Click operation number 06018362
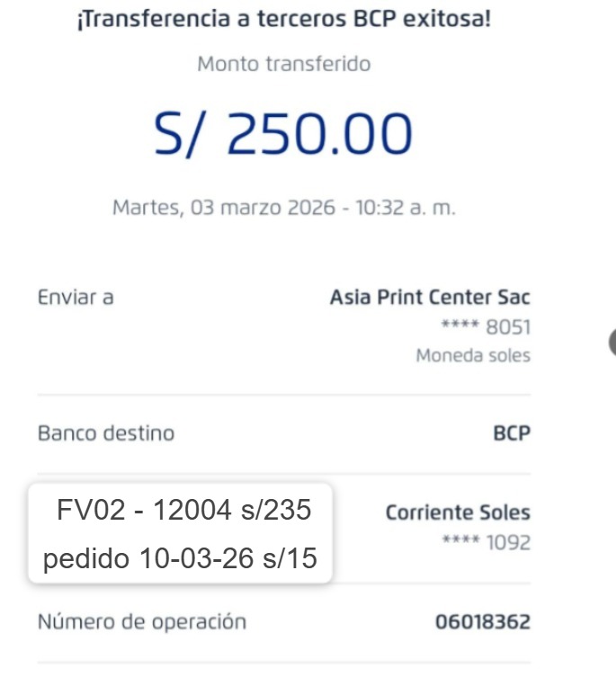The image size is (616, 686). [x=482, y=622]
